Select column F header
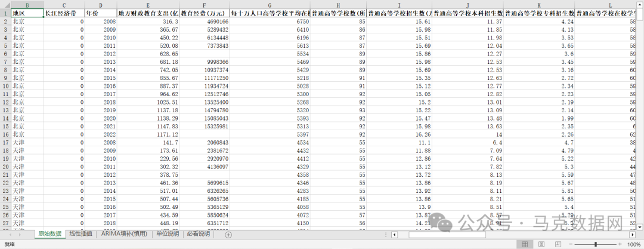This screenshot has width=644, height=249. pyautogui.click(x=205, y=5)
